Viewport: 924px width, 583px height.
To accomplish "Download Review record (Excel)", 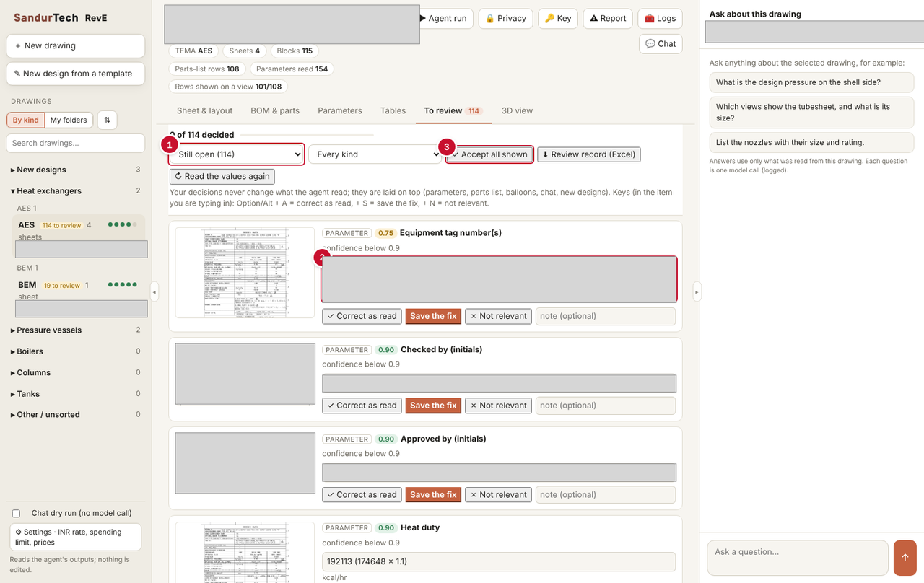I will pos(588,154).
